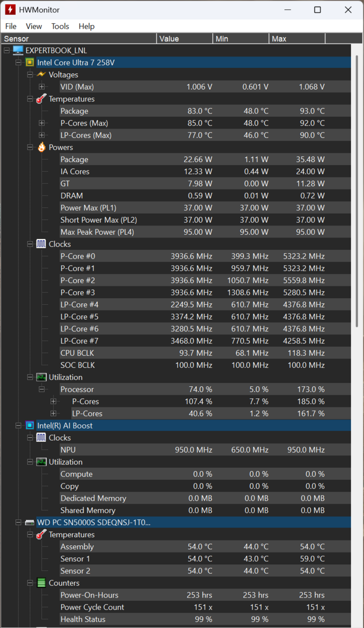Collapse the Voltages group
This screenshot has width=364, height=628.
30,74
